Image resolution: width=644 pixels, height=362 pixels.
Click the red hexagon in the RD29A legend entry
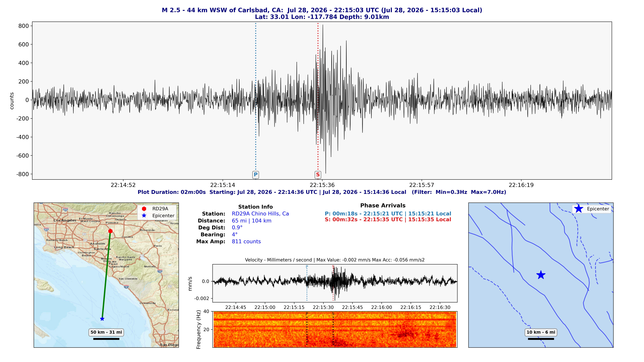pos(144,209)
